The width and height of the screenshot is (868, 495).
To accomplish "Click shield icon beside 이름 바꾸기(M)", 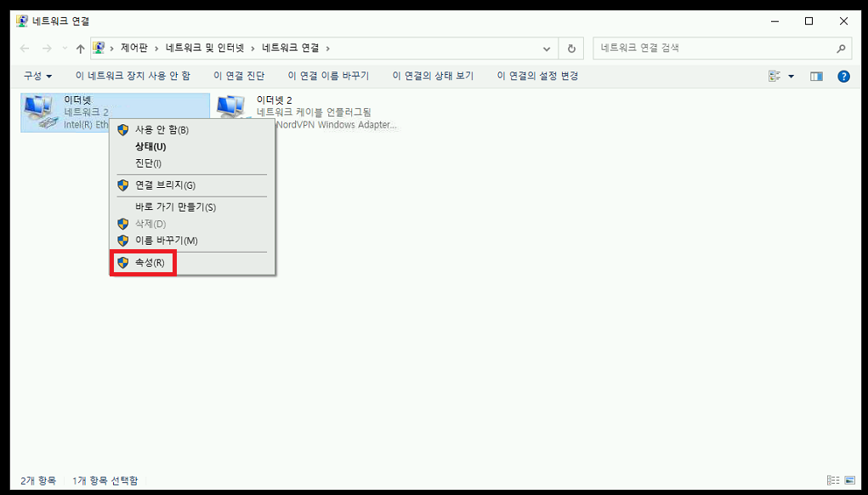I will [x=123, y=241].
